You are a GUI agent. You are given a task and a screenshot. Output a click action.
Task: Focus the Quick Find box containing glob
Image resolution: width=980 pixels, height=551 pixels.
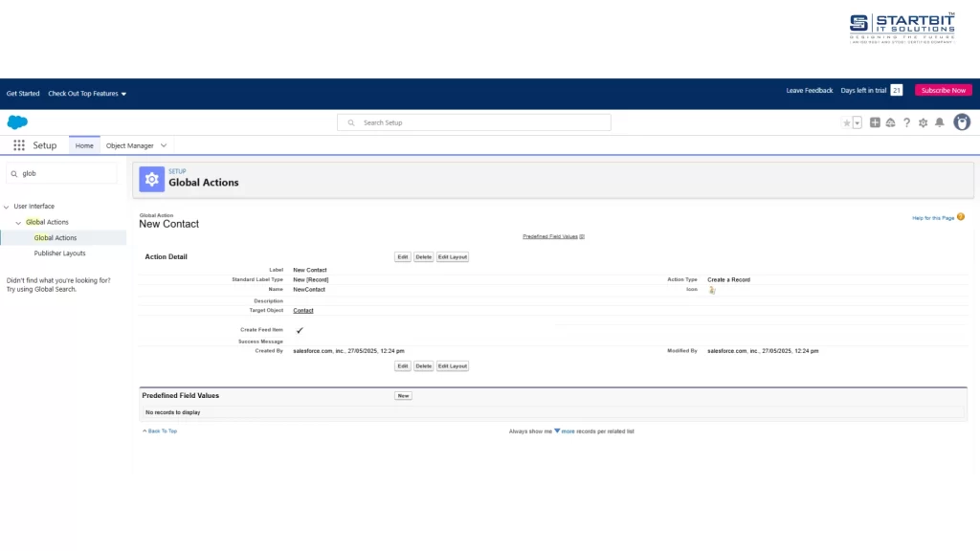pyautogui.click(x=62, y=174)
